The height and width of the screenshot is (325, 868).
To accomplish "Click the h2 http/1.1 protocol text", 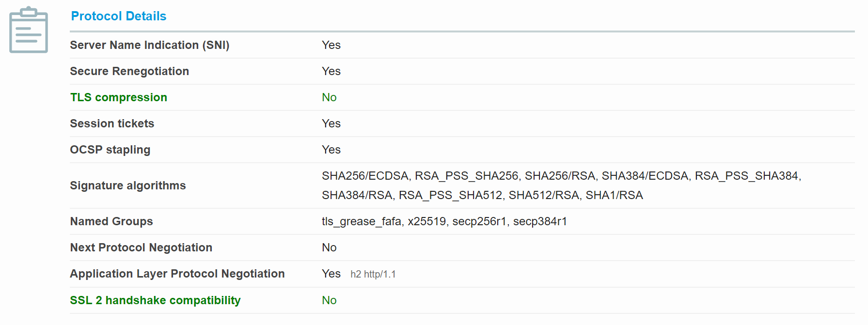I will 373,274.
